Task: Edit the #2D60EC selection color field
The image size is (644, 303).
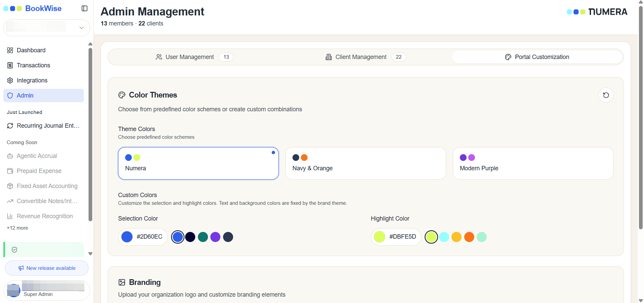Action: click(x=143, y=237)
